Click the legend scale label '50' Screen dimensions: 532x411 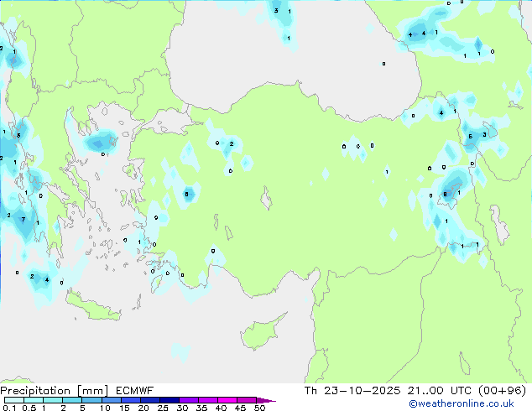[259, 408]
